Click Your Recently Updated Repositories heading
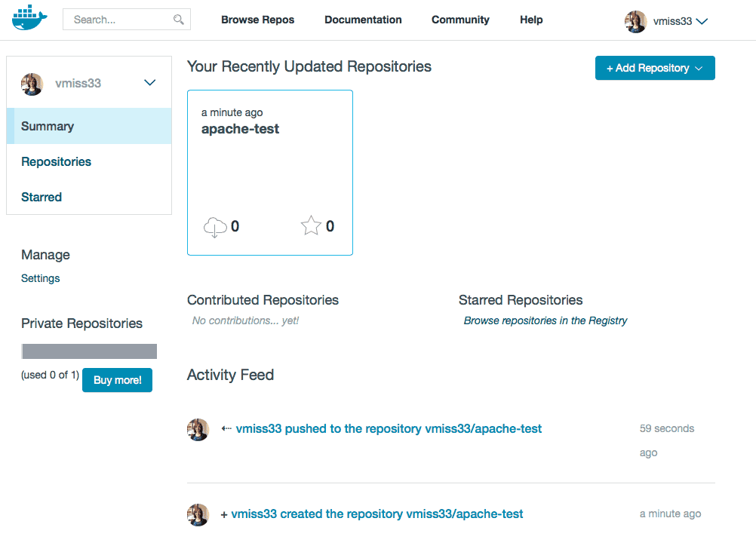Screen dimensions: 756x558 coord(309,66)
